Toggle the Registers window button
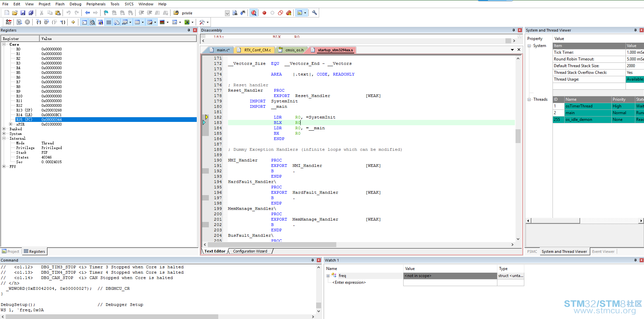Image resolution: width=644 pixels, height=319 pixels. point(108,22)
